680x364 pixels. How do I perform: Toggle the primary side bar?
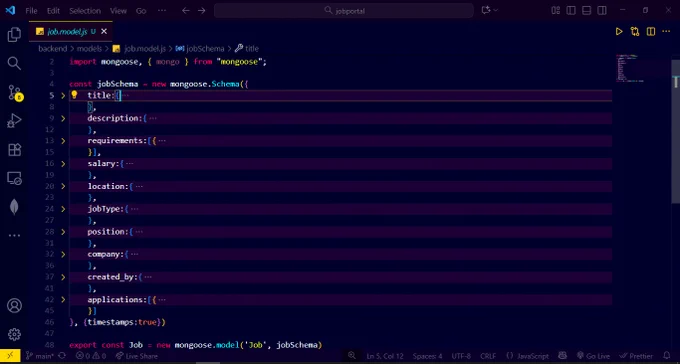coord(571,10)
